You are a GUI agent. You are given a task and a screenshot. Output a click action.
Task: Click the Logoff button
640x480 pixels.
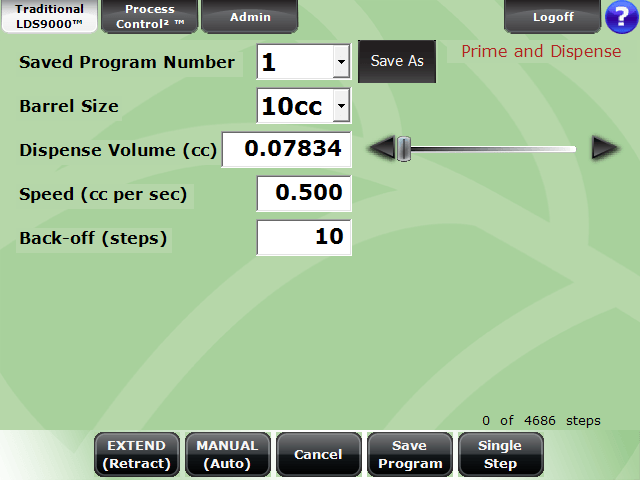click(553, 17)
